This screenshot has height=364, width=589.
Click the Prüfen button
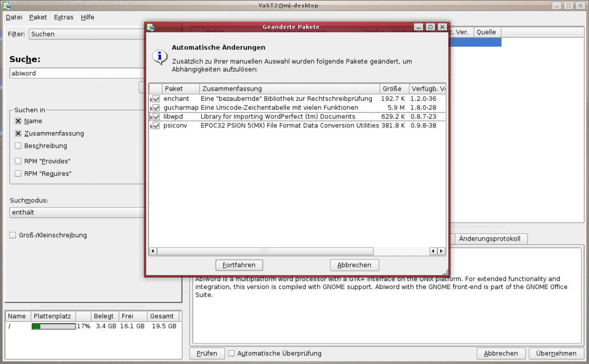(207, 353)
